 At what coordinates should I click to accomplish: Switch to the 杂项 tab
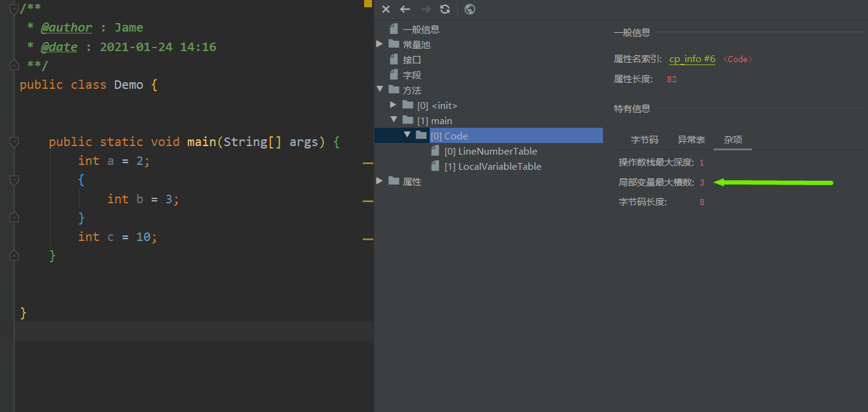point(733,139)
